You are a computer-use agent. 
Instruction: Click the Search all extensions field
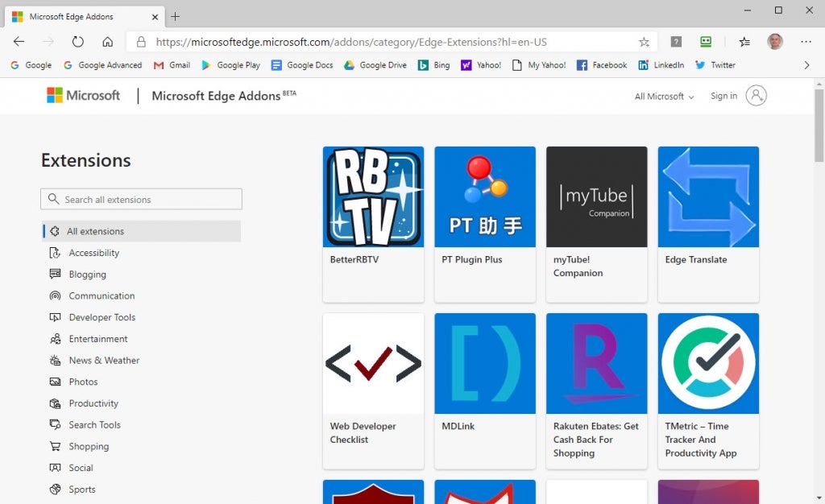coord(141,199)
